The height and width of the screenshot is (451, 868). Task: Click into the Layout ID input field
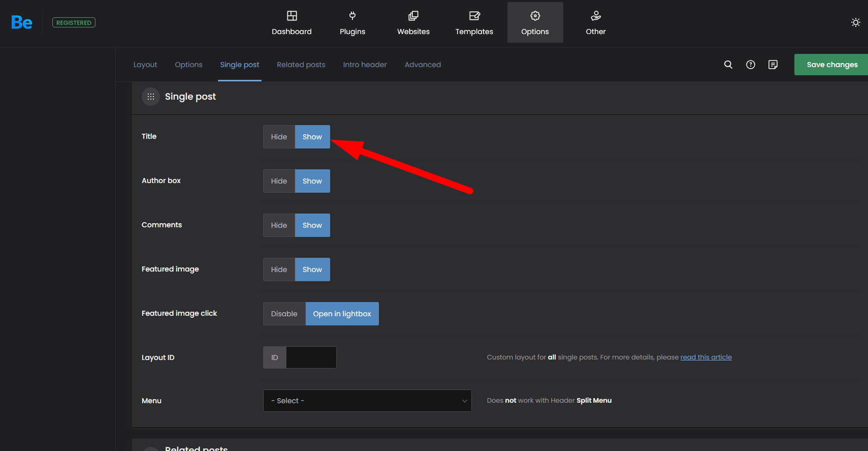tap(311, 357)
